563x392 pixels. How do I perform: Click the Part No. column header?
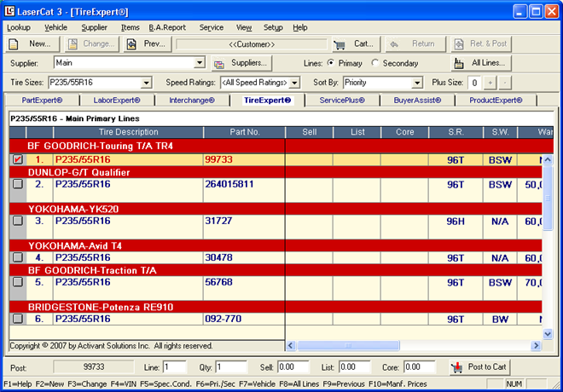243,132
